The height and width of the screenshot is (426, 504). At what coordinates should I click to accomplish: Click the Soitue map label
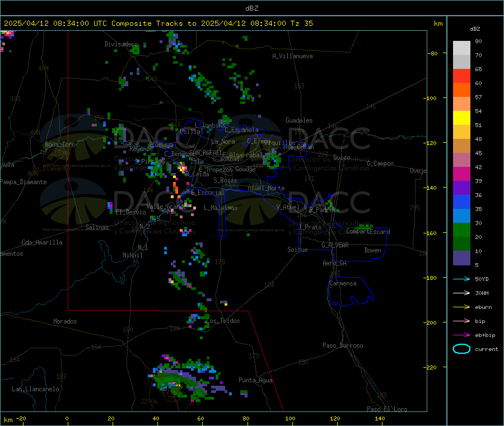click(297, 250)
